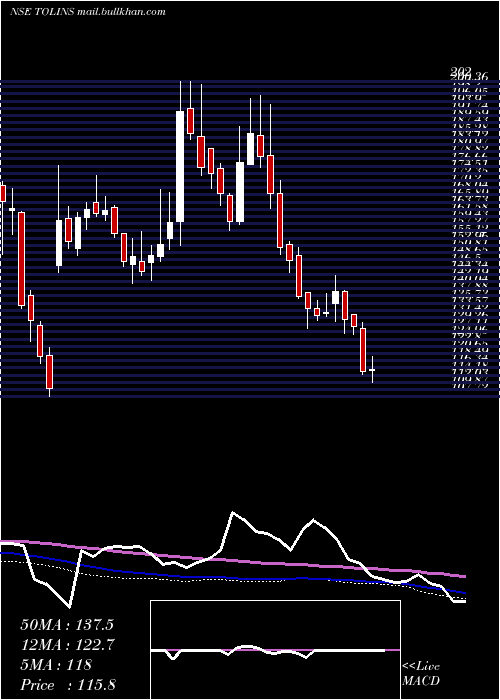500x700 pixels.
Task: Click the last candlestick at the right end
Action: (372, 370)
